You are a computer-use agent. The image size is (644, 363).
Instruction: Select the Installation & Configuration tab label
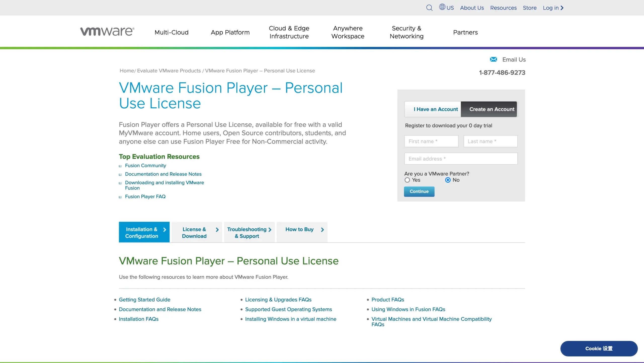coord(142,233)
